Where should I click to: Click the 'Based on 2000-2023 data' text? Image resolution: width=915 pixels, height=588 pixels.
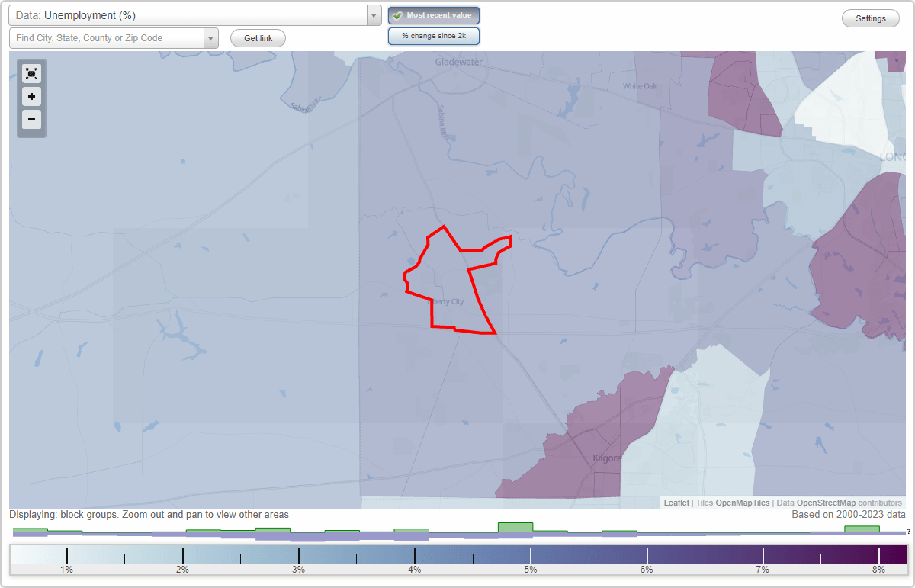coord(849,515)
